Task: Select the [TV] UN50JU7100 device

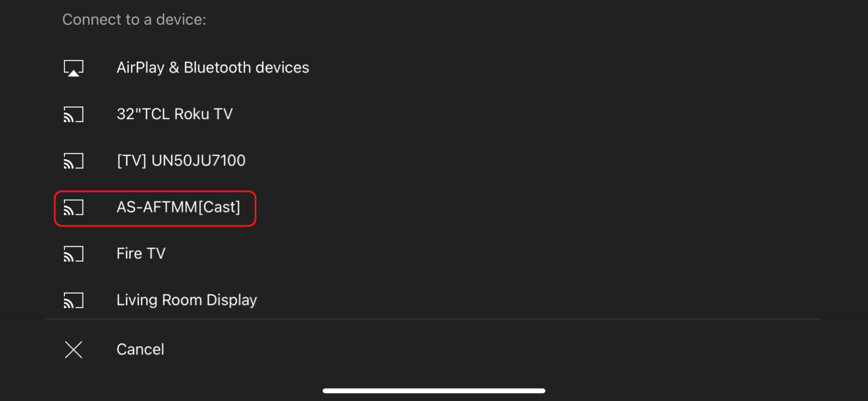Action: (x=181, y=160)
